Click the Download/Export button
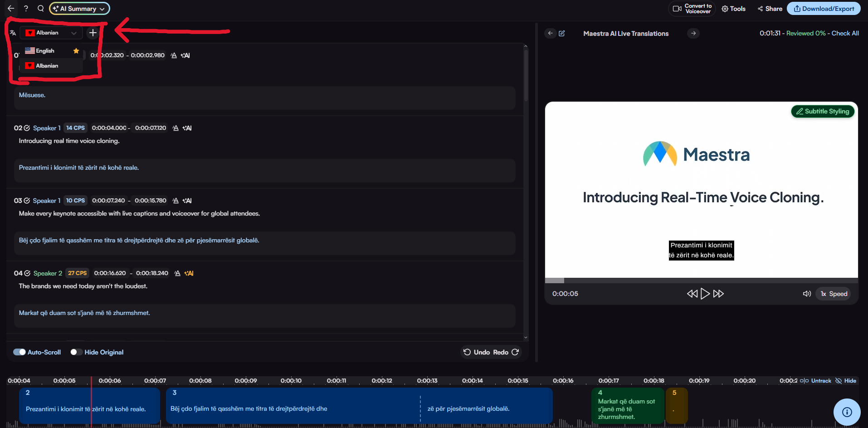The height and width of the screenshot is (428, 868). [824, 9]
